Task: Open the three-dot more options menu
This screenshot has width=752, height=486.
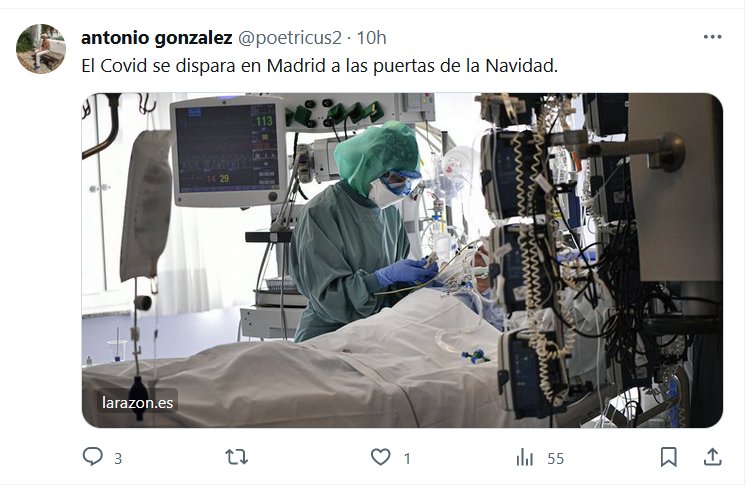Action: [x=712, y=37]
